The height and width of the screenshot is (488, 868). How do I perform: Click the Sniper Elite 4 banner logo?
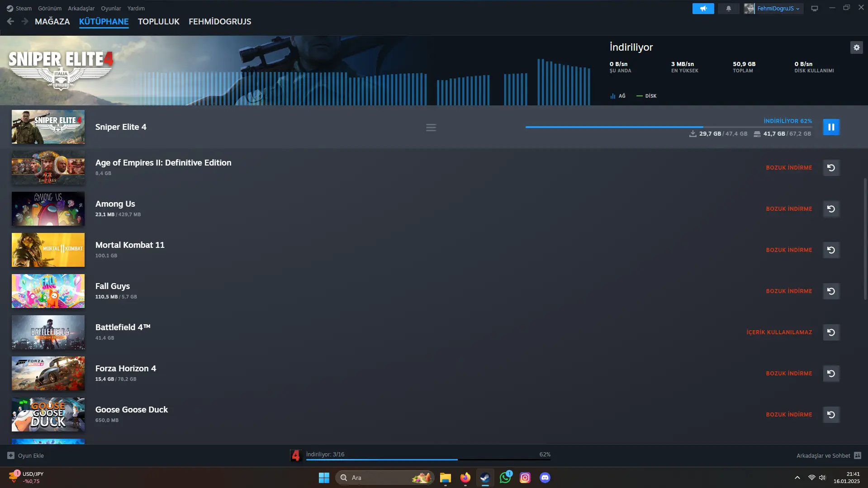pos(61,70)
